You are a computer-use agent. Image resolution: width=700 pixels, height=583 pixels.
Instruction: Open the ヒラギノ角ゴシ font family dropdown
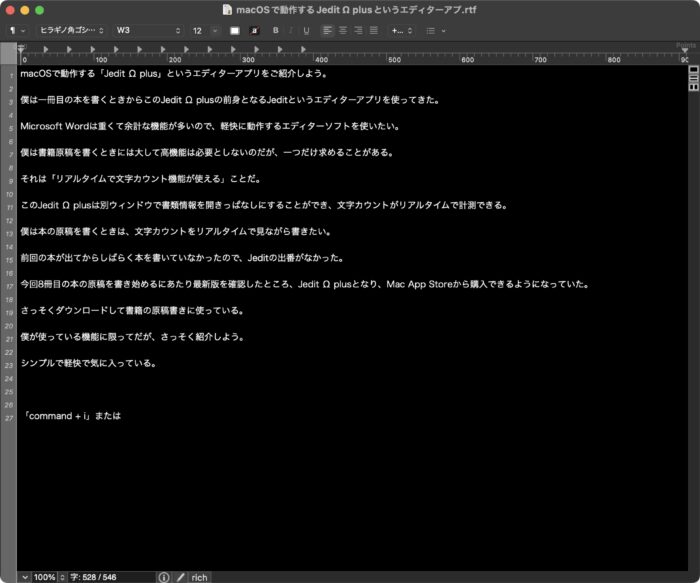[72, 30]
